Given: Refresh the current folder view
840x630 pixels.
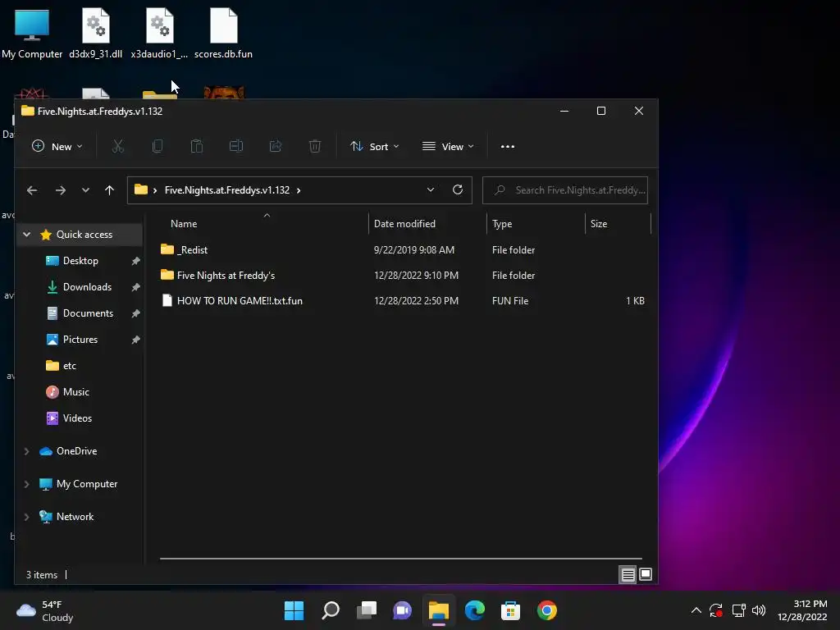Looking at the screenshot, I should [458, 189].
